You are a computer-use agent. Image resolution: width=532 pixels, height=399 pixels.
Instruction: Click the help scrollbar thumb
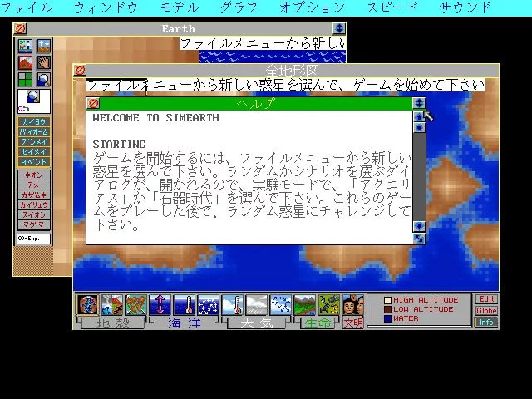click(x=419, y=127)
